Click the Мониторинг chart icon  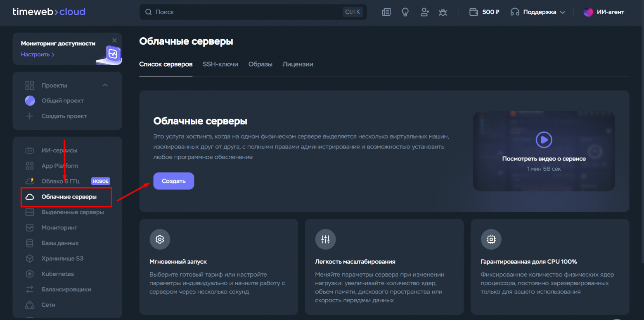pyautogui.click(x=30, y=227)
